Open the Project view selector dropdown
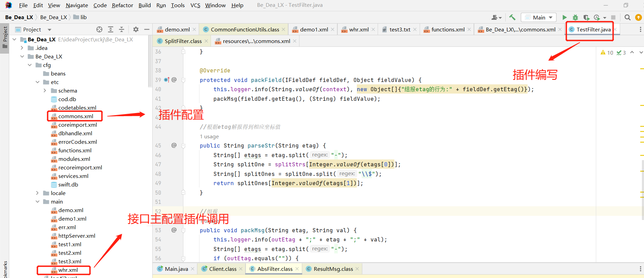 point(50,30)
